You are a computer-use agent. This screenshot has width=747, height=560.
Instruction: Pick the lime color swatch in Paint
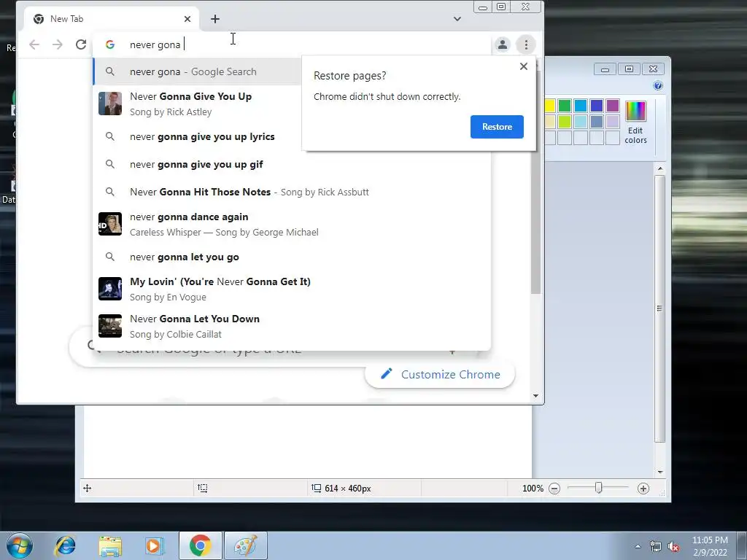point(565,122)
